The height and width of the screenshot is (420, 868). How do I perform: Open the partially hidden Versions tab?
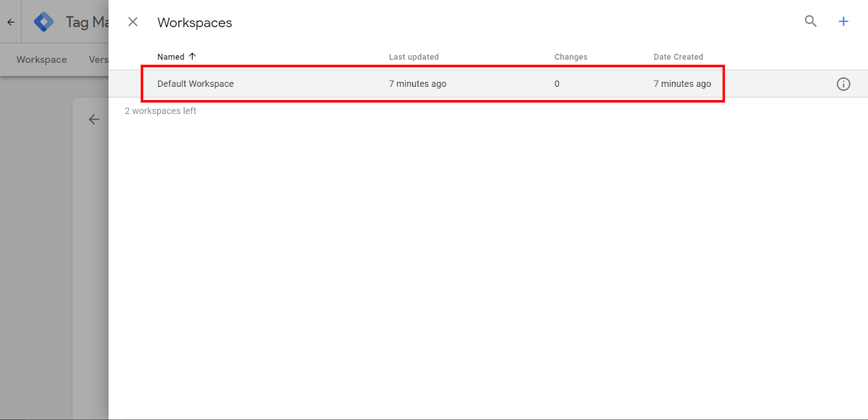[98, 60]
